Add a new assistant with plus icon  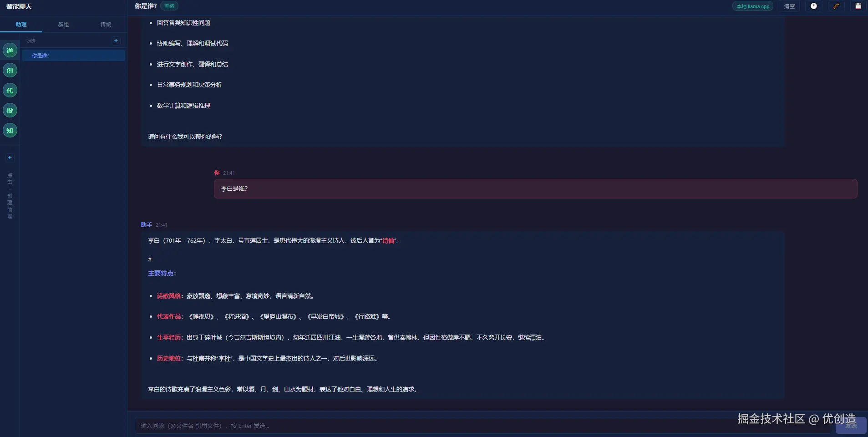(10, 158)
